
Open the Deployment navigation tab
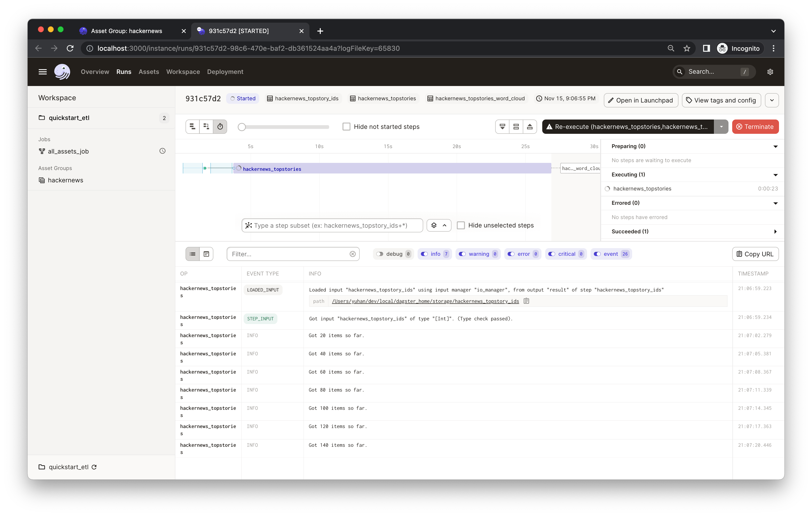(x=225, y=71)
